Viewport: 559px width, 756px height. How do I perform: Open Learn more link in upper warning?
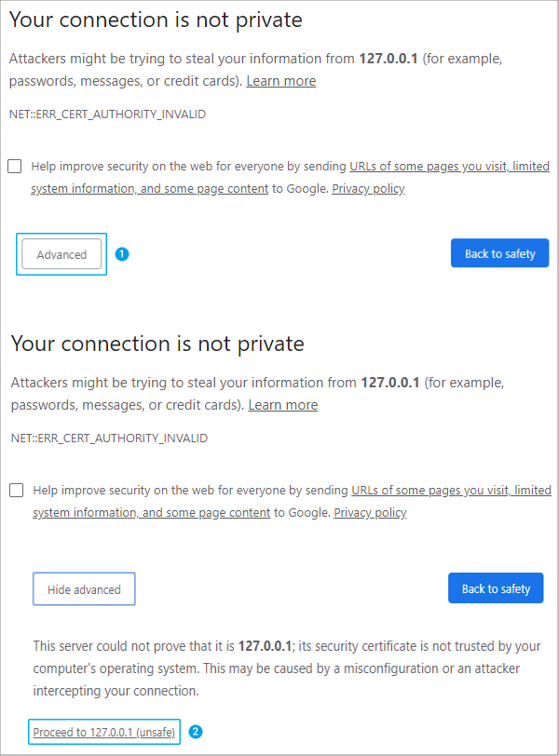[280, 81]
